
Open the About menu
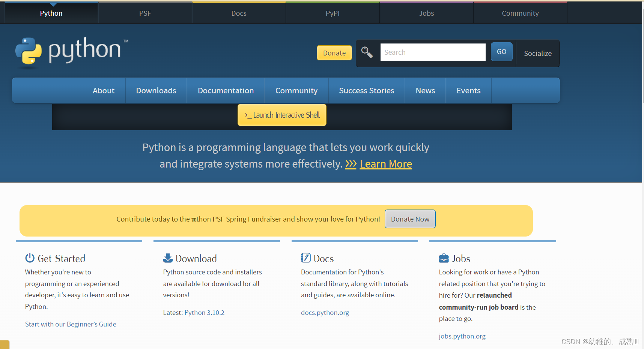[x=104, y=91]
